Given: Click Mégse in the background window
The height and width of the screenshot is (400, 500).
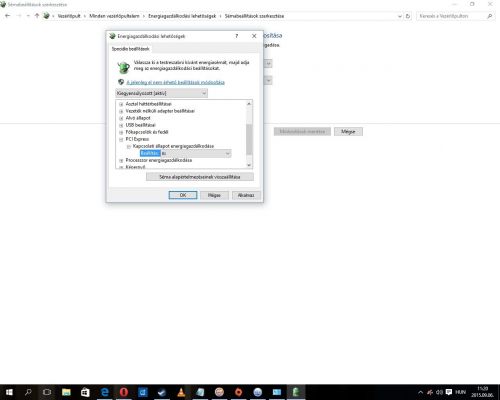Looking at the screenshot, I should click(x=348, y=132).
